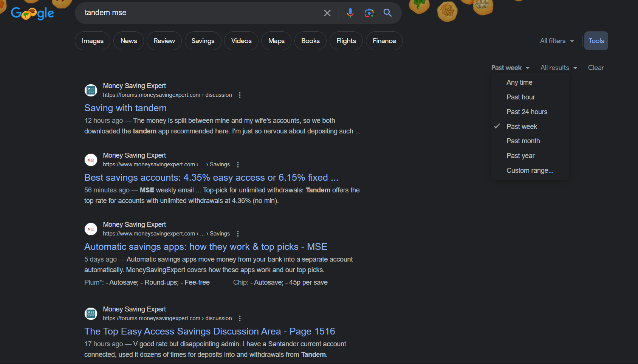Choose 'Past month' from time menu
The height and width of the screenshot is (364, 638).
pyautogui.click(x=530, y=141)
